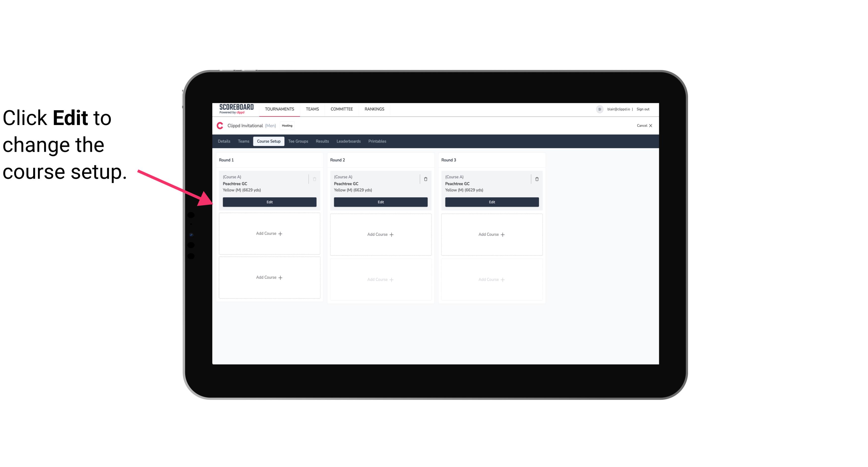Image resolution: width=868 pixels, height=467 pixels.
Task: Click delete icon for Round 1 course
Action: point(314,179)
